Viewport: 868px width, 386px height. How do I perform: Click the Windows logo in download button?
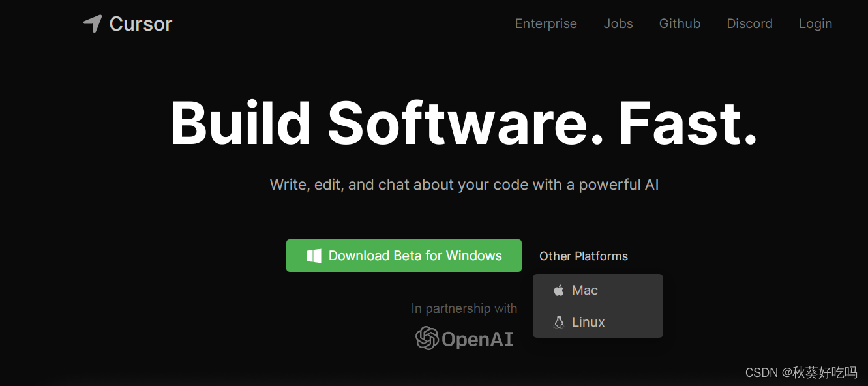click(x=314, y=256)
